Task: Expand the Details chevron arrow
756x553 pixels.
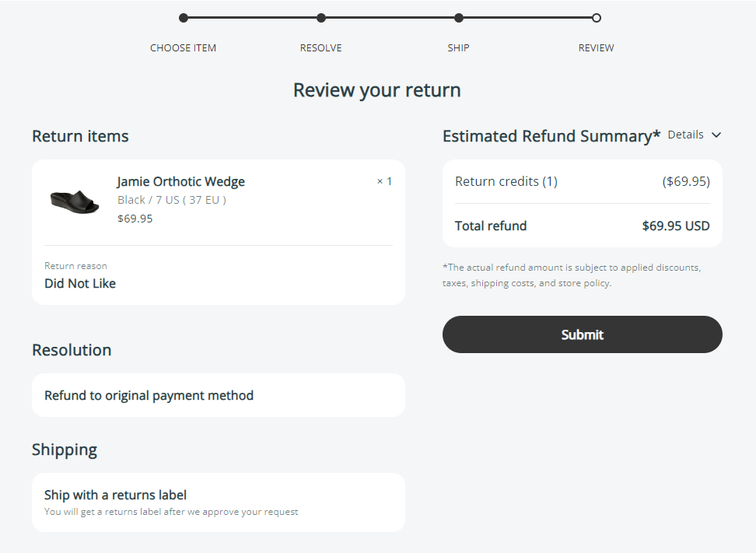Action: point(716,135)
